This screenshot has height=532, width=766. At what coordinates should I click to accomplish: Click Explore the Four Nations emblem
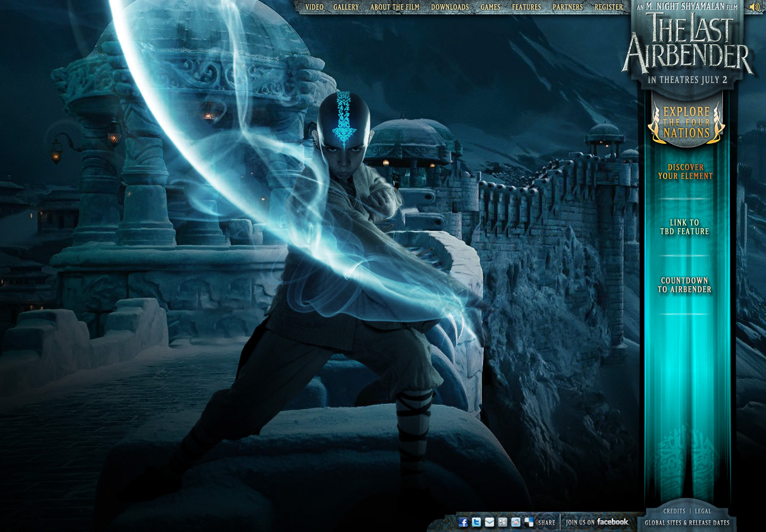[x=686, y=122]
